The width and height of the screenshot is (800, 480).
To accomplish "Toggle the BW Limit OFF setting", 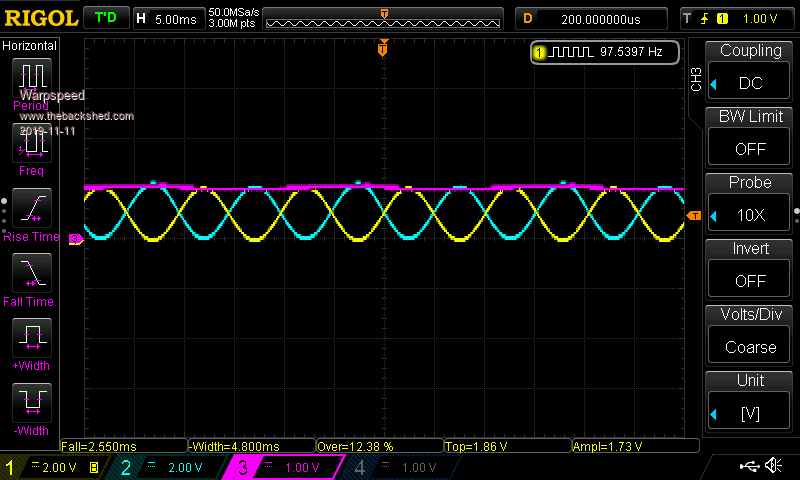I will point(750,148).
